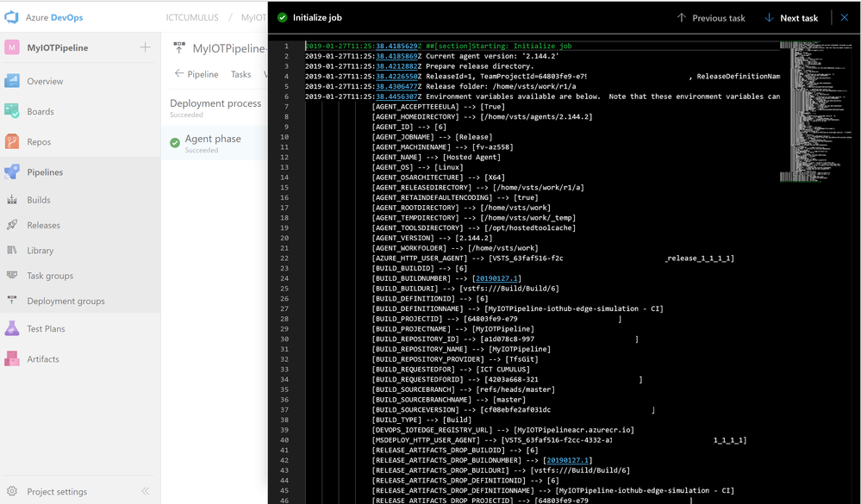
Task: Click timestamp link 38.4185629Z on line 1
Action: point(399,47)
